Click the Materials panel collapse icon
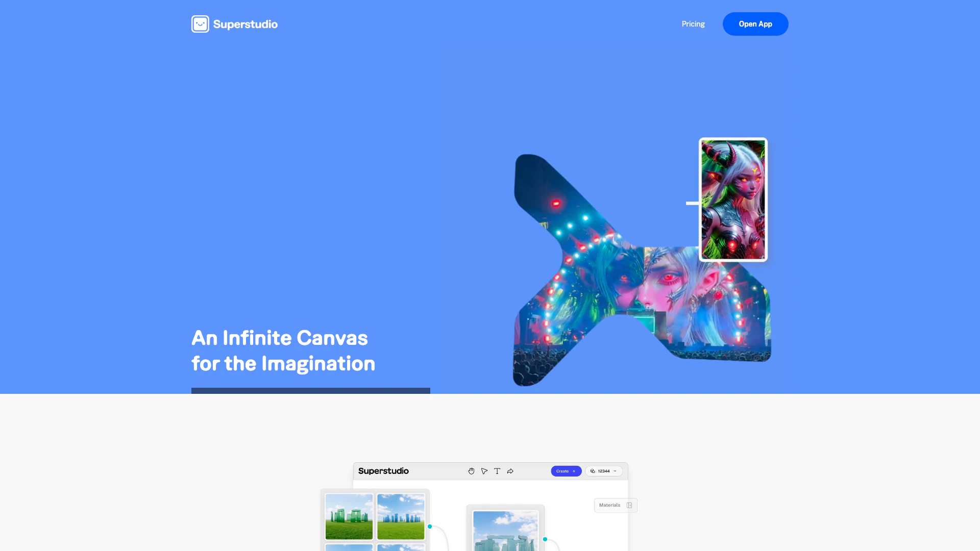 629,505
